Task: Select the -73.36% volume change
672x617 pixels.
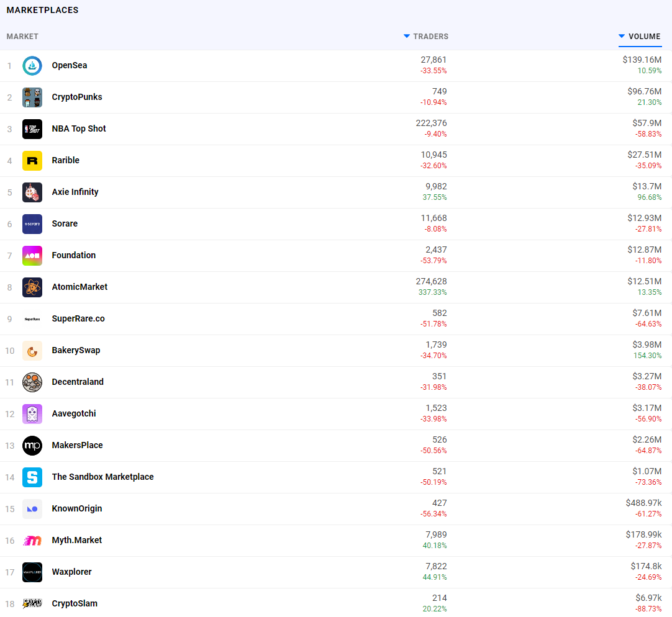Action: coord(648,483)
